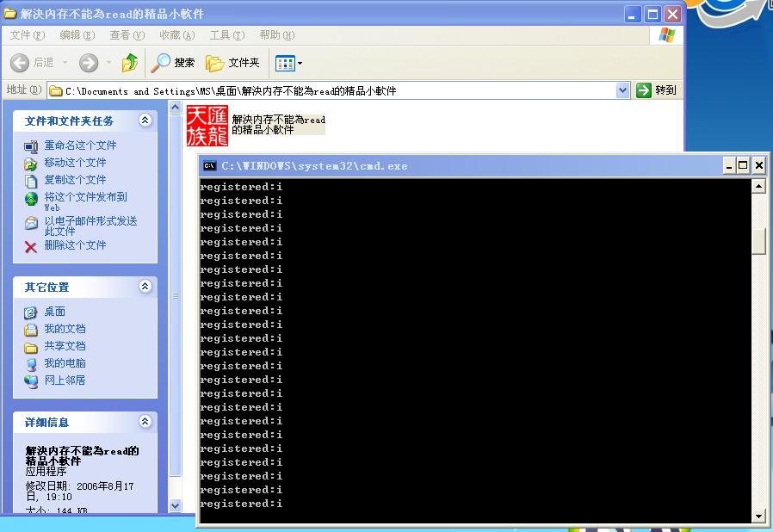
Task: Click the cmd.exe title bar icon
Action: coord(209,165)
